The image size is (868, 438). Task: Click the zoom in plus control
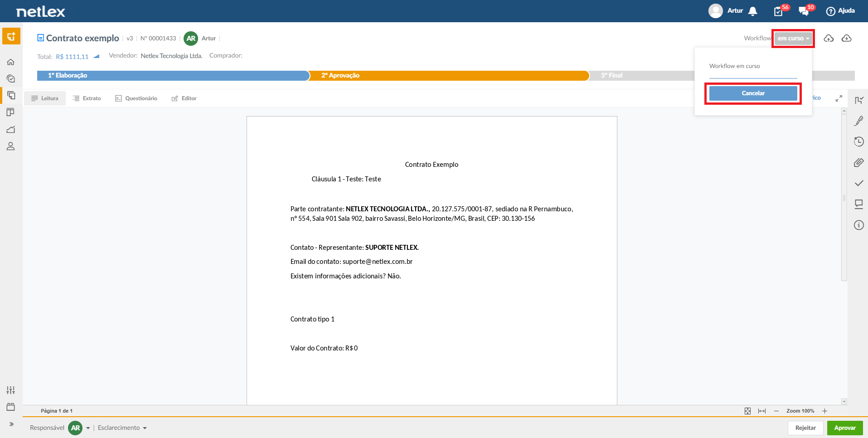tap(824, 411)
